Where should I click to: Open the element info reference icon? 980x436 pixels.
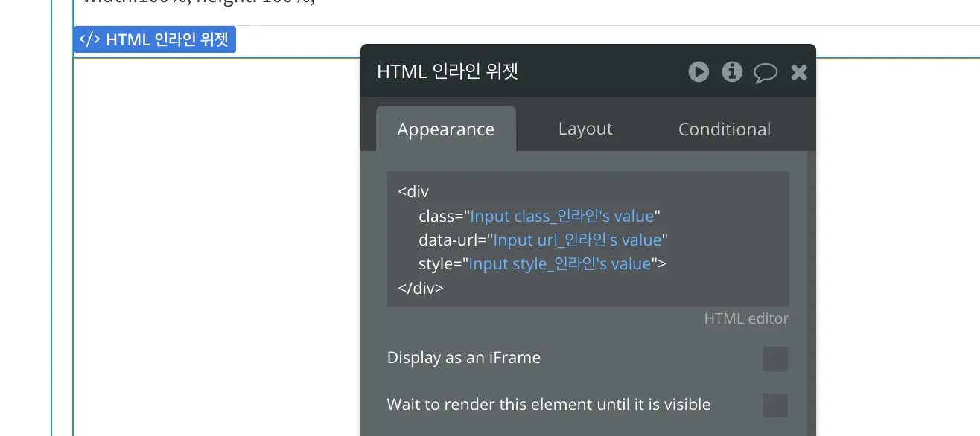732,71
